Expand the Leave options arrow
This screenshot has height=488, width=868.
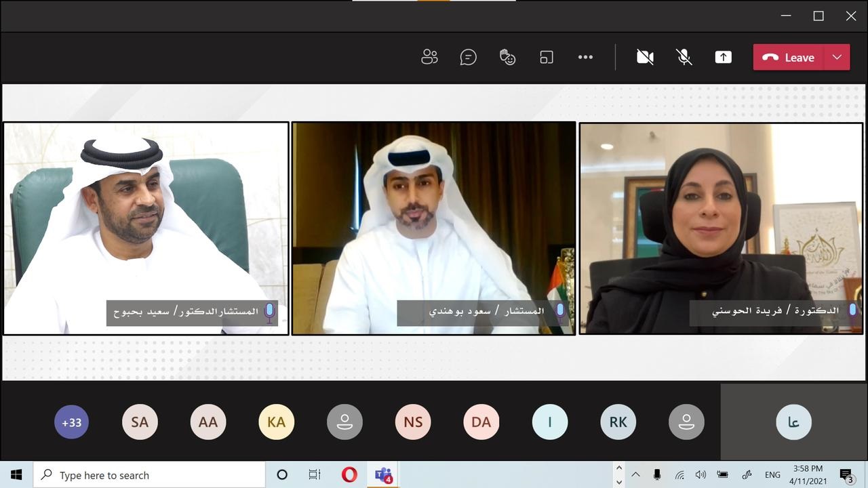tap(837, 58)
